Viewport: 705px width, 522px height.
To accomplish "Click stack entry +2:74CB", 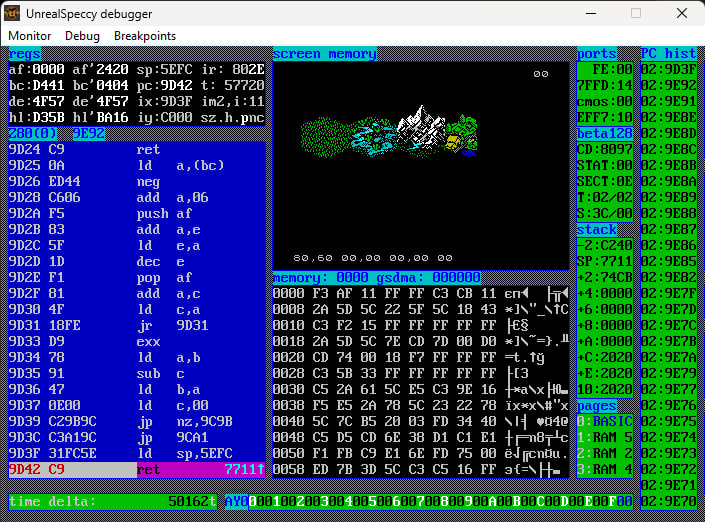I will point(605,278).
